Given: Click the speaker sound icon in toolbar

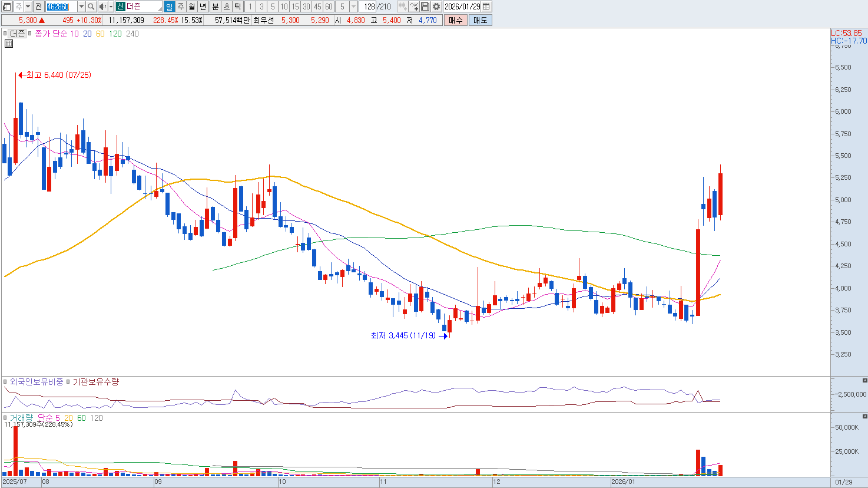Looking at the screenshot, I should pyautogui.click(x=102, y=6).
